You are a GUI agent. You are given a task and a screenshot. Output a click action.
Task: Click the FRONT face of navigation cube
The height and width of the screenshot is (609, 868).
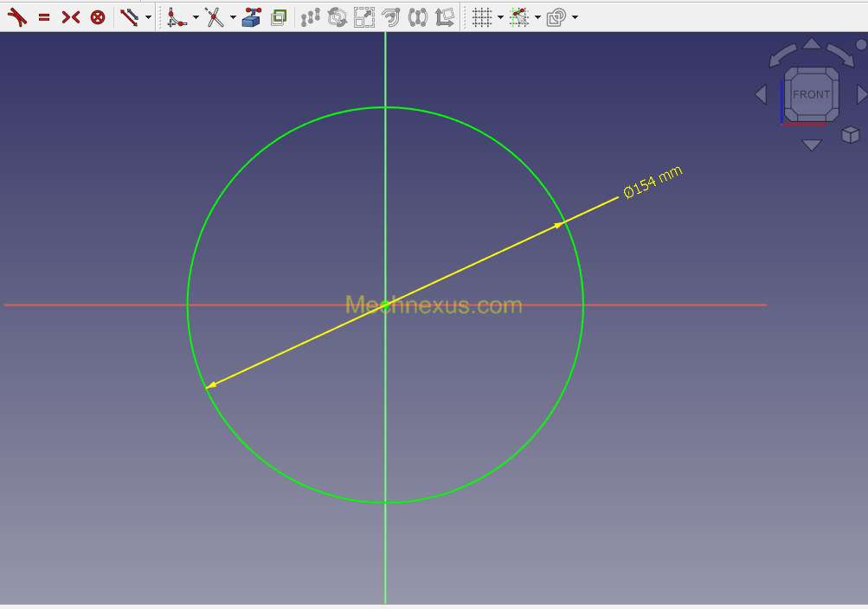click(x=811, y=94)
